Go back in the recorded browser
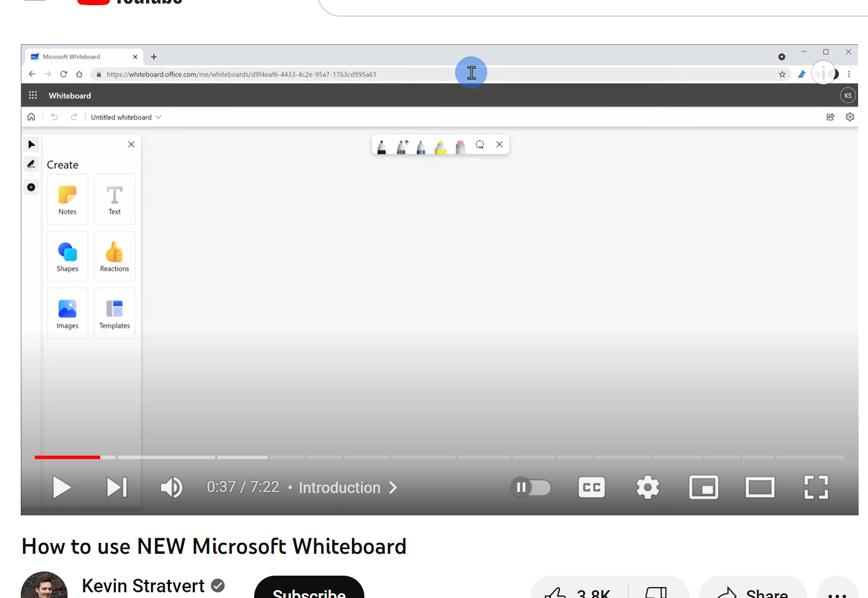868x598 pixels. [x=32, y=74]
